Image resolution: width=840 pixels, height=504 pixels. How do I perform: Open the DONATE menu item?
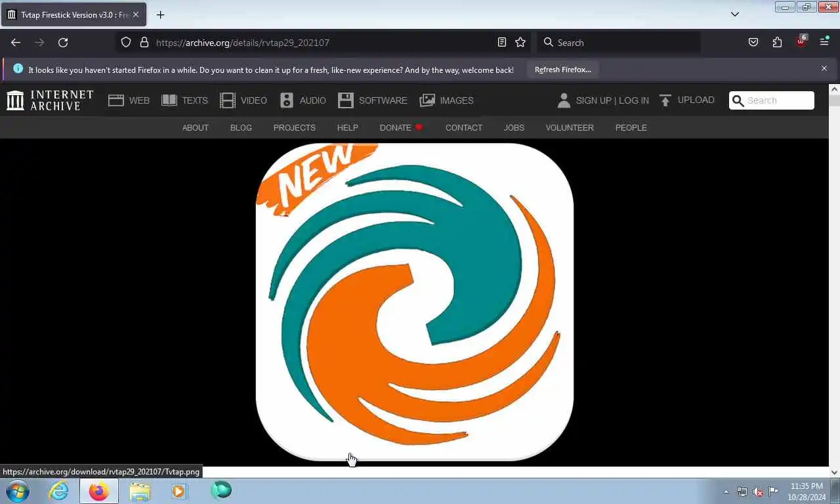401,127
